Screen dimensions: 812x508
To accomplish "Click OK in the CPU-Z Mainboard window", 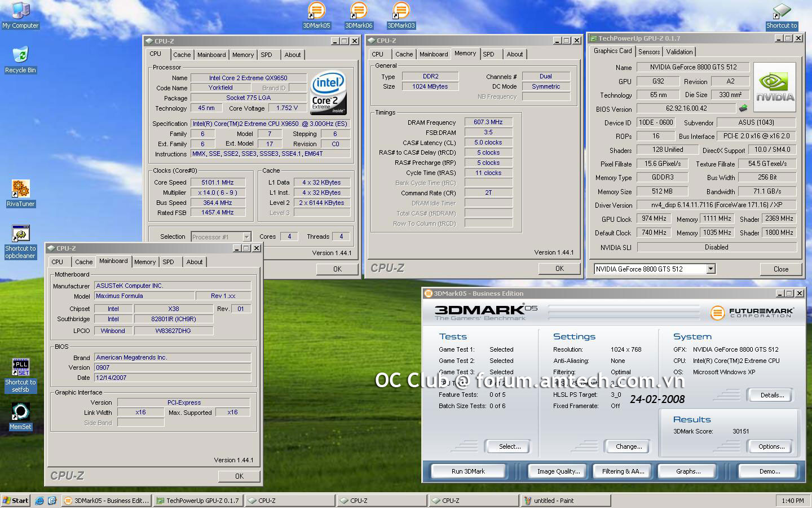I will point(239,476).
